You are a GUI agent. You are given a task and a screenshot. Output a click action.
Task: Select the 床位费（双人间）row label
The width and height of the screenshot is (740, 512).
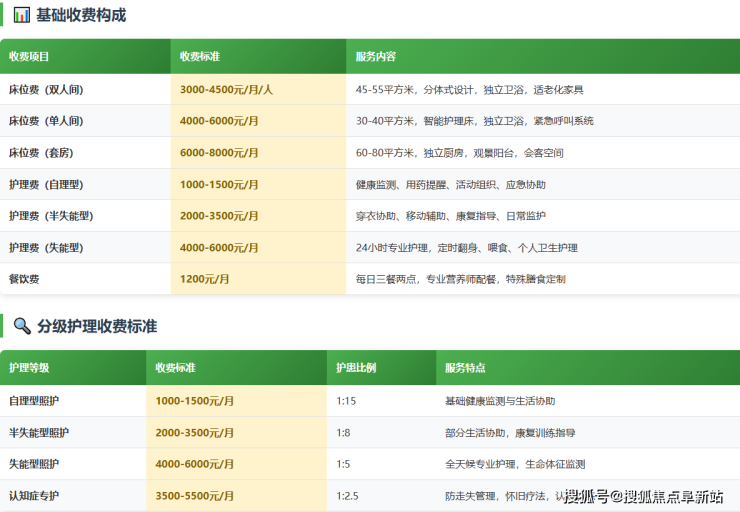[x=46, y=89]
